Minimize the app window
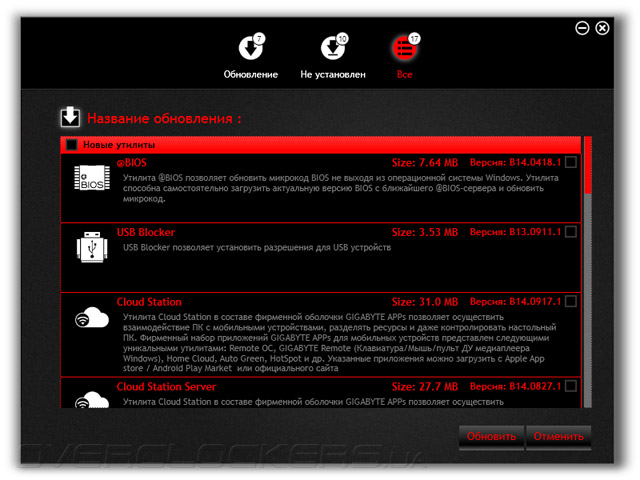The image size is (640, 480). point(582,28)
